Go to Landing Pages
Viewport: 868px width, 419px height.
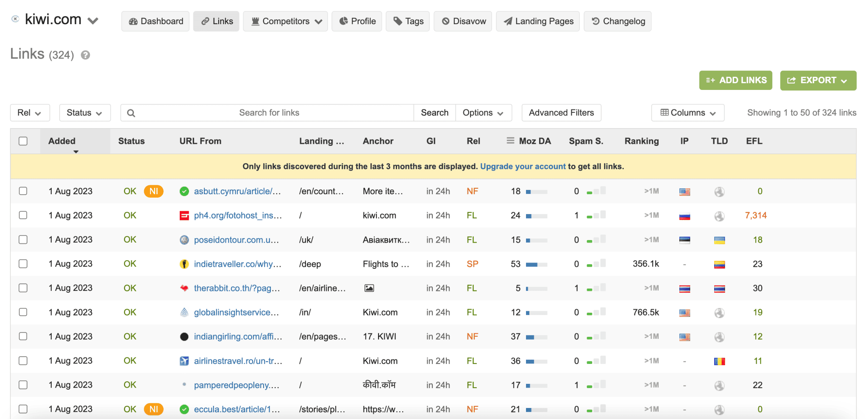[x=537, y=21]
